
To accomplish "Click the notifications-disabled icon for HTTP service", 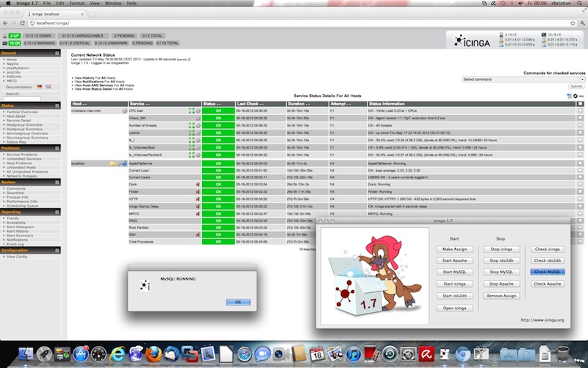I will (x=198, y=199).
